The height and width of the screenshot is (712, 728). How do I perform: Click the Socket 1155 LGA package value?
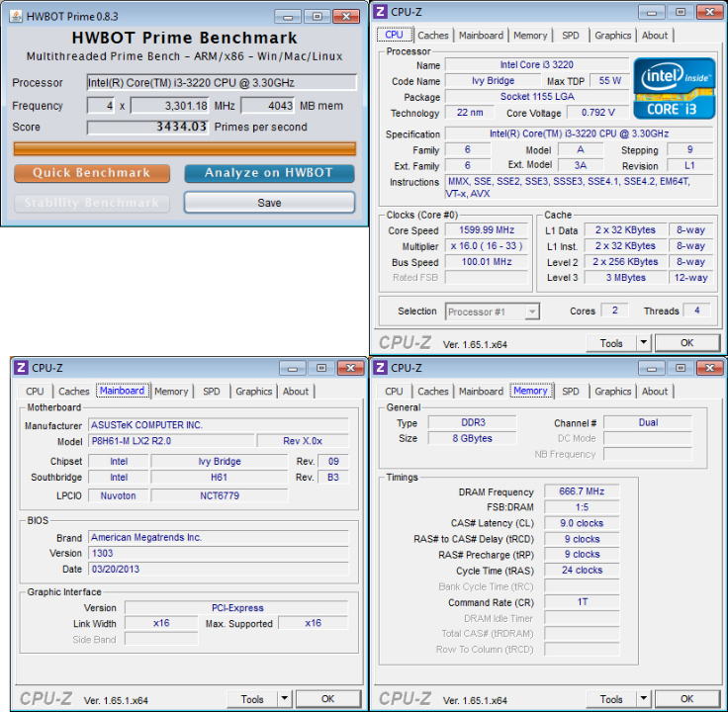pos(537,97)
